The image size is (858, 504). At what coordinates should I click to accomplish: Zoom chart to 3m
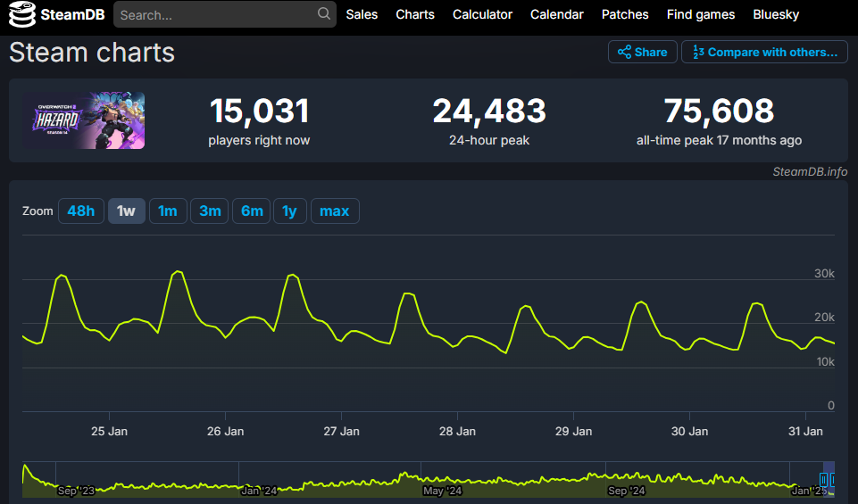pyautogui.click(x=210, y=211)
